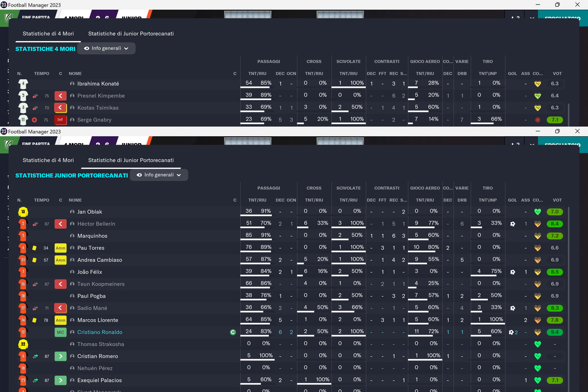Click Héctor Bellerín's goal ball icon
The width and height of the screenshot is (588, 392).
point(513,224)
